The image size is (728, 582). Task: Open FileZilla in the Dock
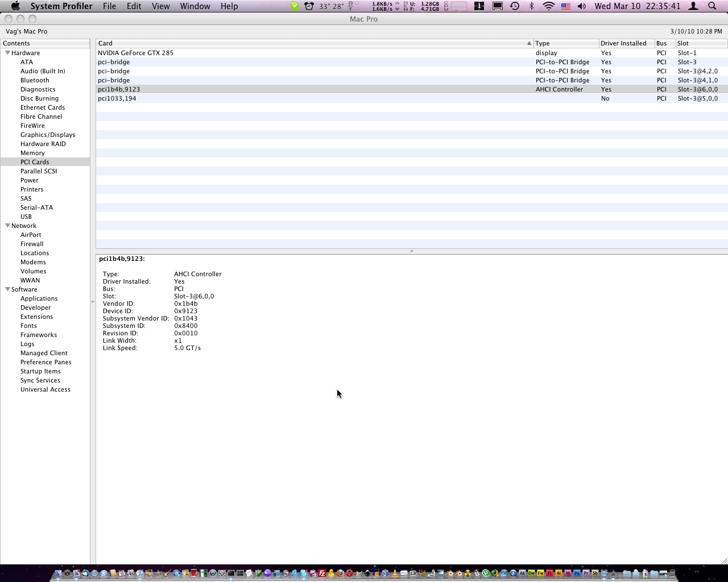(x=322, y=573)
